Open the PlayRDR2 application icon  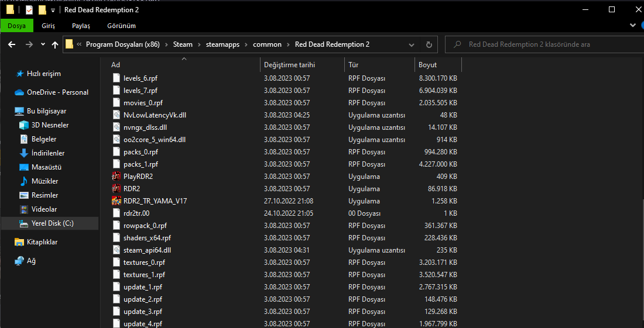116,176
